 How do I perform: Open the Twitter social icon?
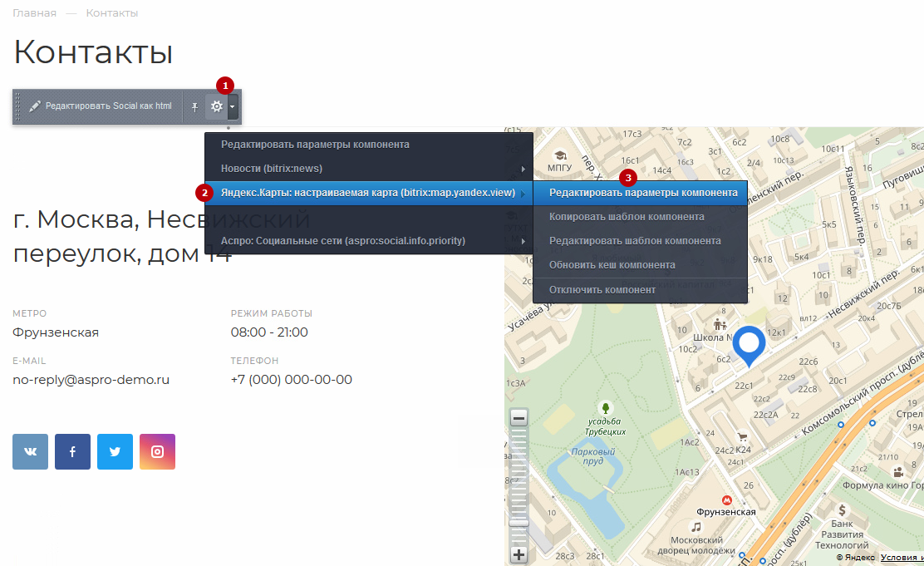tap(115, 451)
